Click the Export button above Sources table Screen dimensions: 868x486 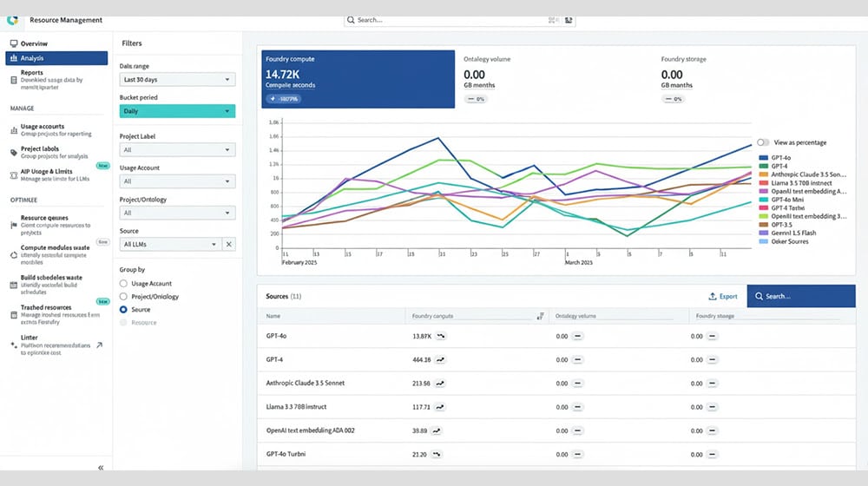click(x=723, y=296)
